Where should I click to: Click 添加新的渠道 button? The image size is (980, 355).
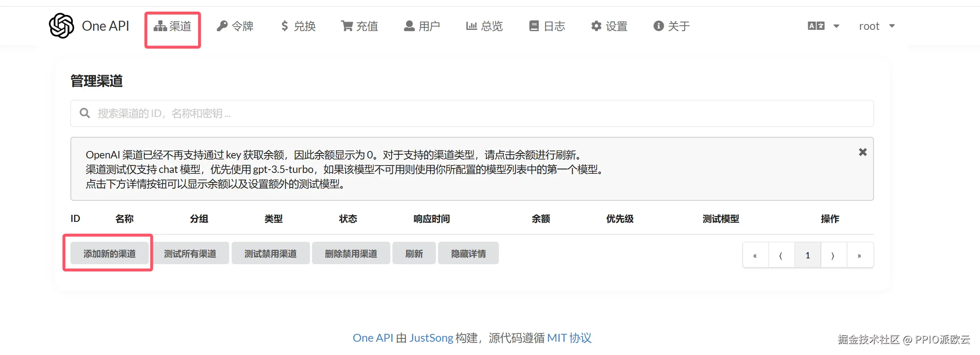point(109,253)
